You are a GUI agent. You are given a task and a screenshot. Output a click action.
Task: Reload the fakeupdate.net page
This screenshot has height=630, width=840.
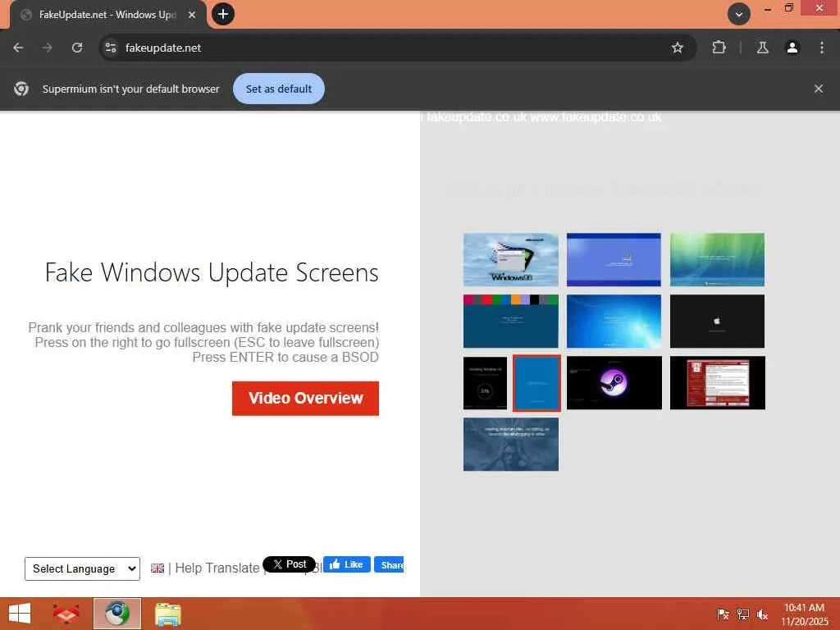coord(77,48)
